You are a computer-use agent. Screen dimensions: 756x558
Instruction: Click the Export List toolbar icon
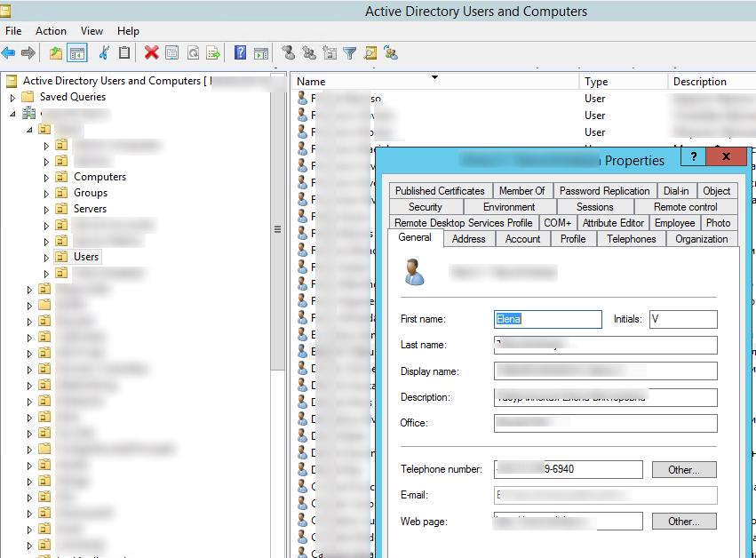click(213, 53)
